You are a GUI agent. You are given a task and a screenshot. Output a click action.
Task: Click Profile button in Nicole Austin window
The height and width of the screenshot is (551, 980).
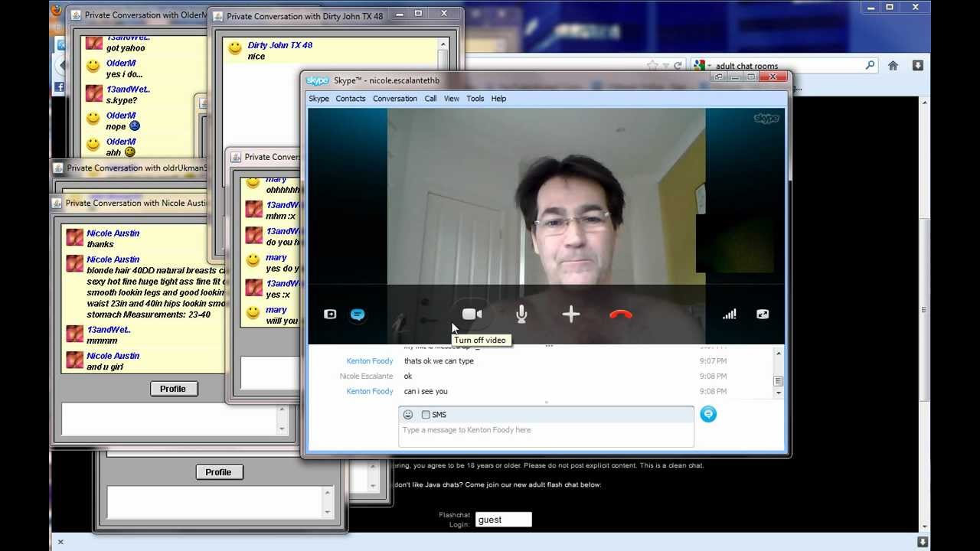pos(173,389)
